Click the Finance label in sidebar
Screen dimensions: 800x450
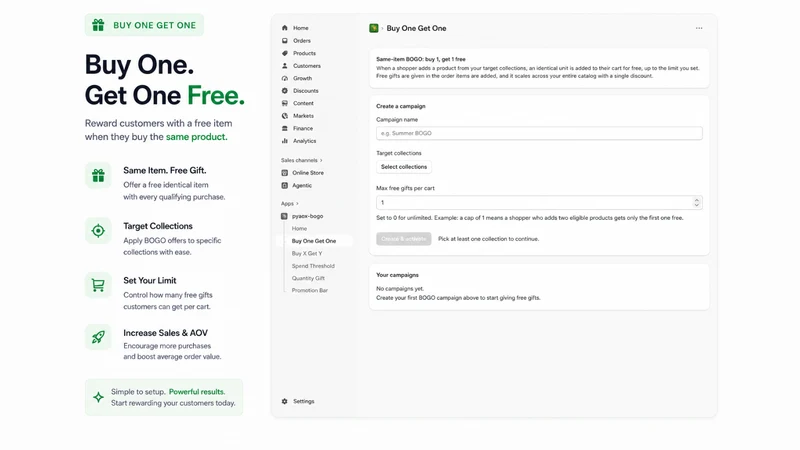tap(303, 128)
